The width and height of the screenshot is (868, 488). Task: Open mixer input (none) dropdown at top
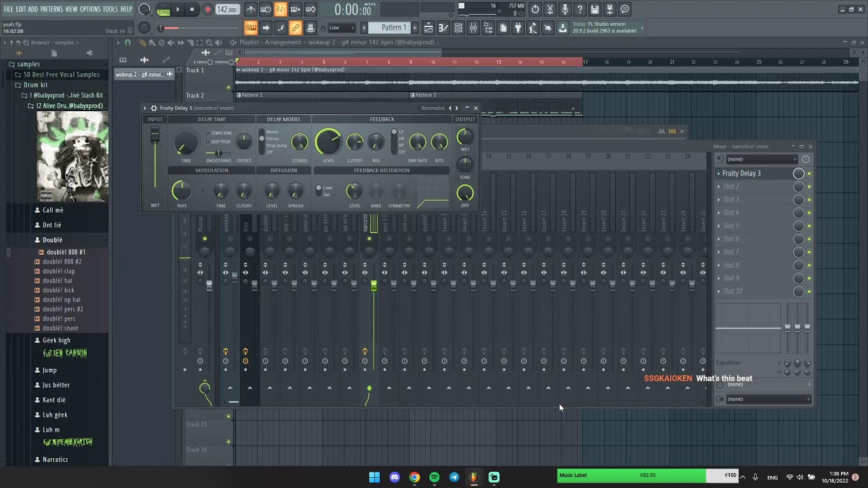pyautogui.click(x=762, y=159)
